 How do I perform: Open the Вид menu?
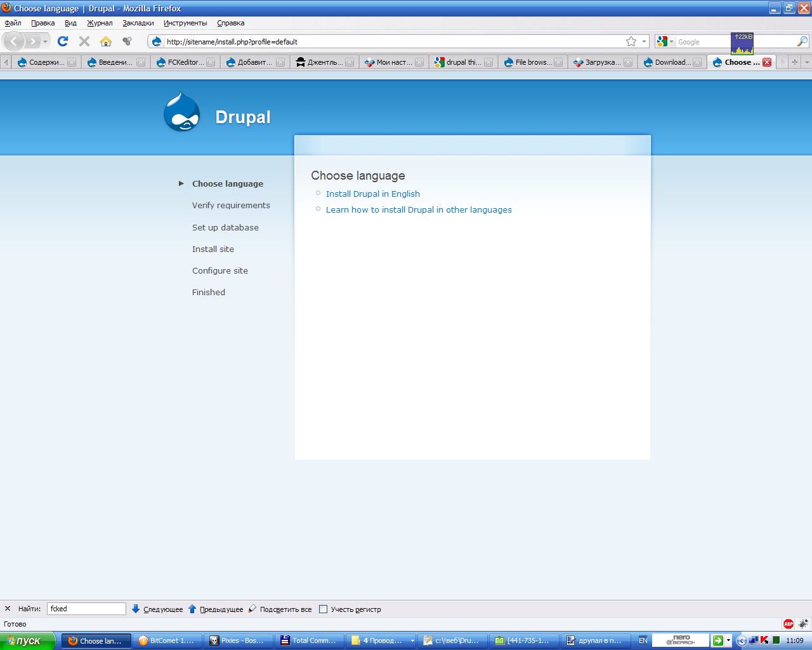pyautogui.click(x=70, y=23)
